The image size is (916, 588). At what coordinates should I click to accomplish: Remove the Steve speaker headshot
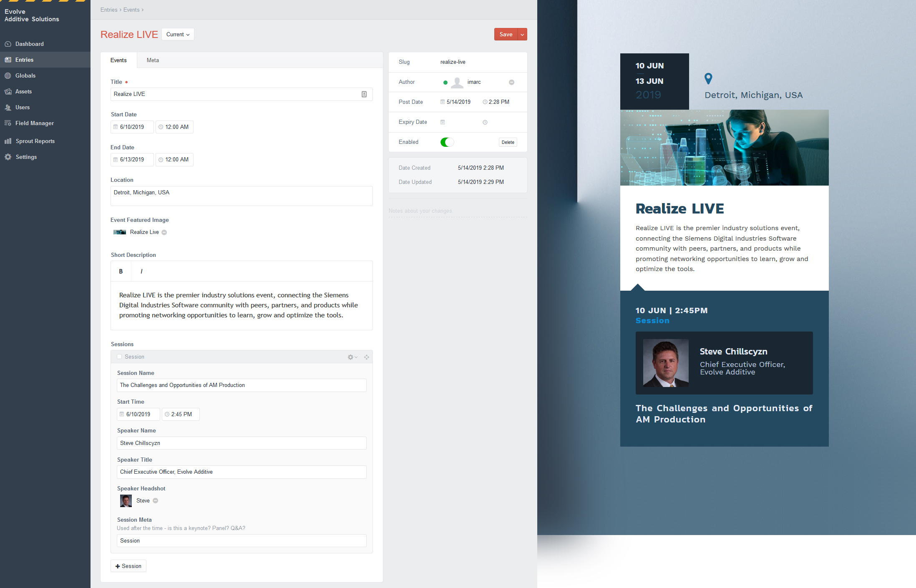click(156, 501)
